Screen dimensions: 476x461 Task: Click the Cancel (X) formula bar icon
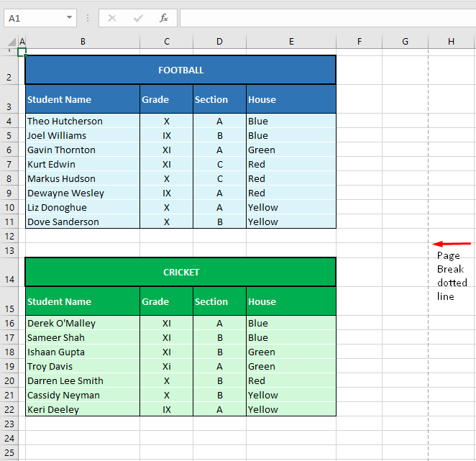point(112,18)
